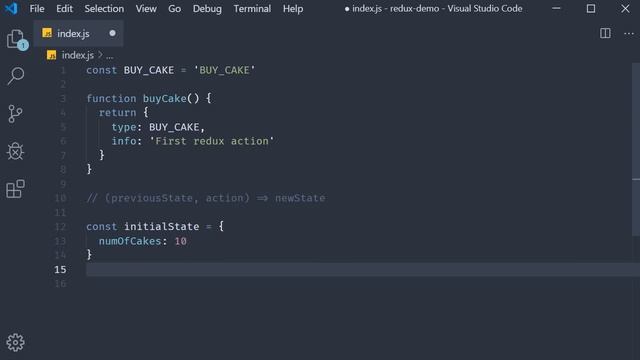Click the function keyword on line 3
Image resolution: width=640 pixels, height=360 pixels.
click(111, 98)
